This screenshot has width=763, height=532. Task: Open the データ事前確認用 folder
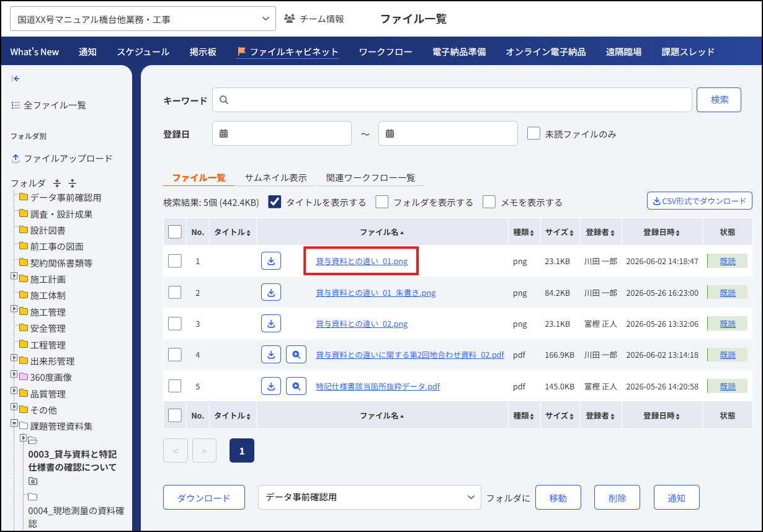60,198
